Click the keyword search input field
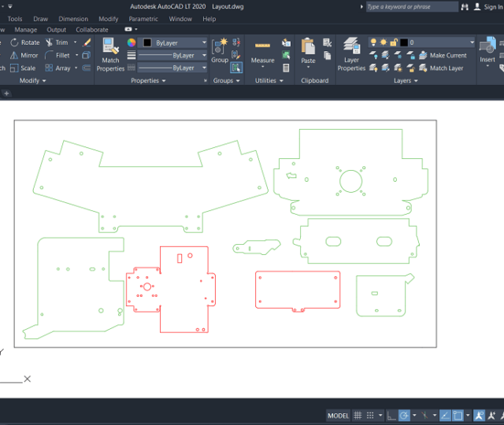The height and width of the screenshot is (425, 504). pos(410,6)
